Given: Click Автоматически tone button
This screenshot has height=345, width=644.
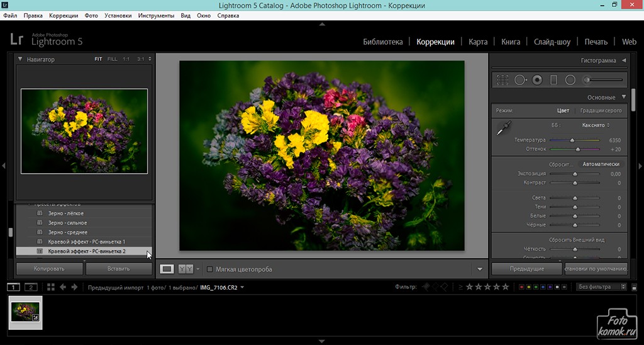Looking at the screenshot, I should (601, 164).
